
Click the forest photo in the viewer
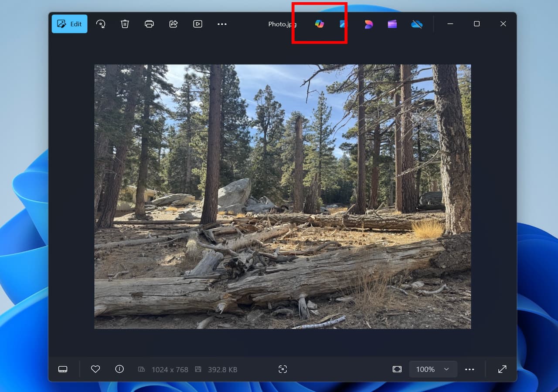pos(282,196)
